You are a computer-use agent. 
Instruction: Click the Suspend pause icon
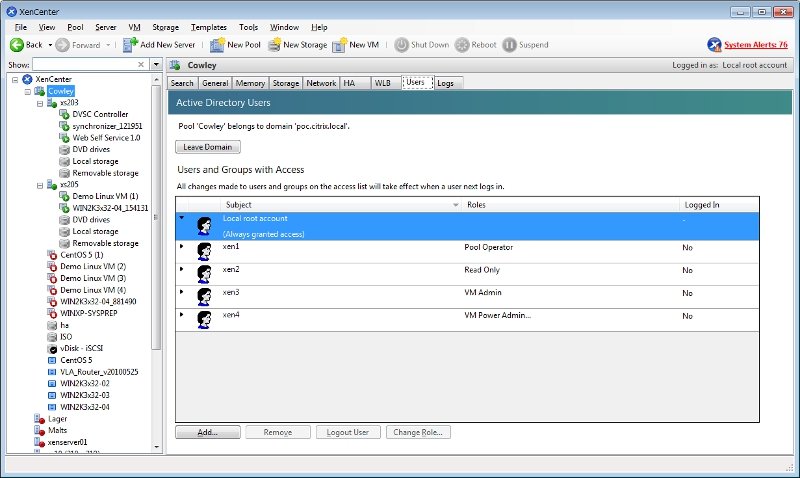pos(509,45)
